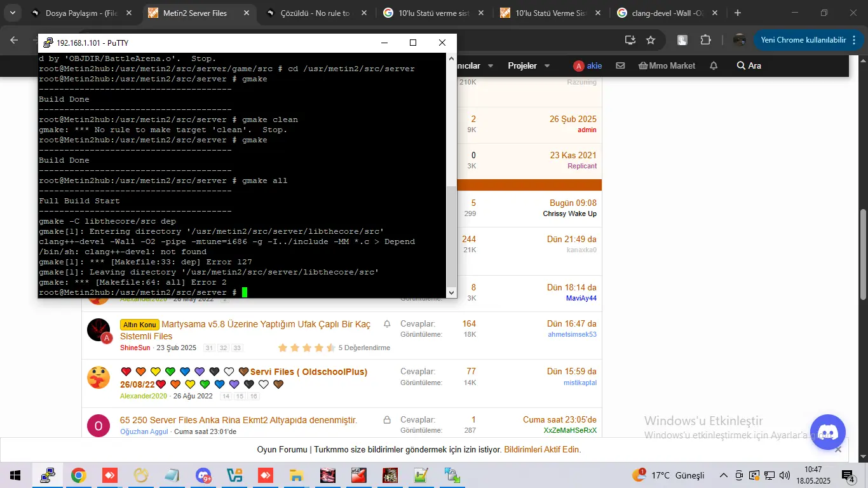Show hidden system tray icons chevron
The image size is (868, 488).
tap(723, 475)
